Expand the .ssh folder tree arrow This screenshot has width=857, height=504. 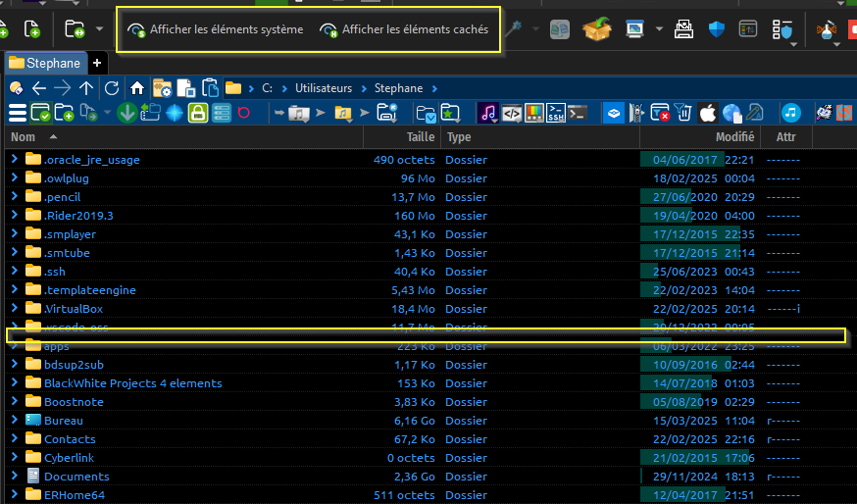[x=15, y=272]
